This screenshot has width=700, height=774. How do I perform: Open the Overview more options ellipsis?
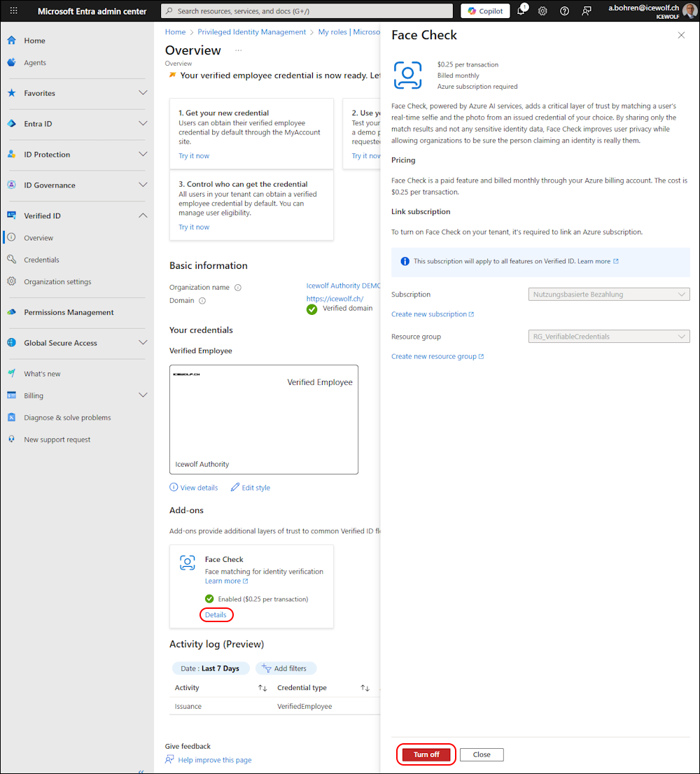[239, 50]
